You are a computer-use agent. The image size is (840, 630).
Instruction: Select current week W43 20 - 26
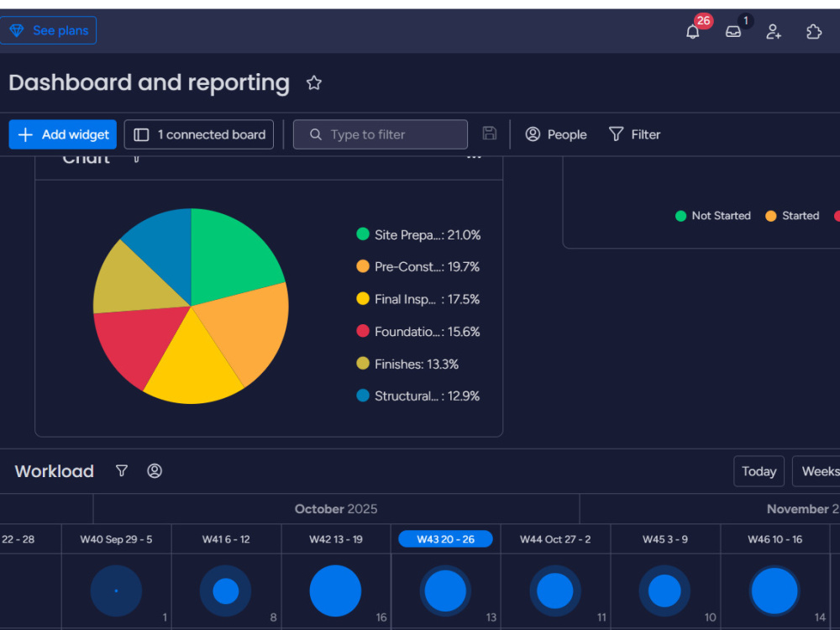(446, 539)
